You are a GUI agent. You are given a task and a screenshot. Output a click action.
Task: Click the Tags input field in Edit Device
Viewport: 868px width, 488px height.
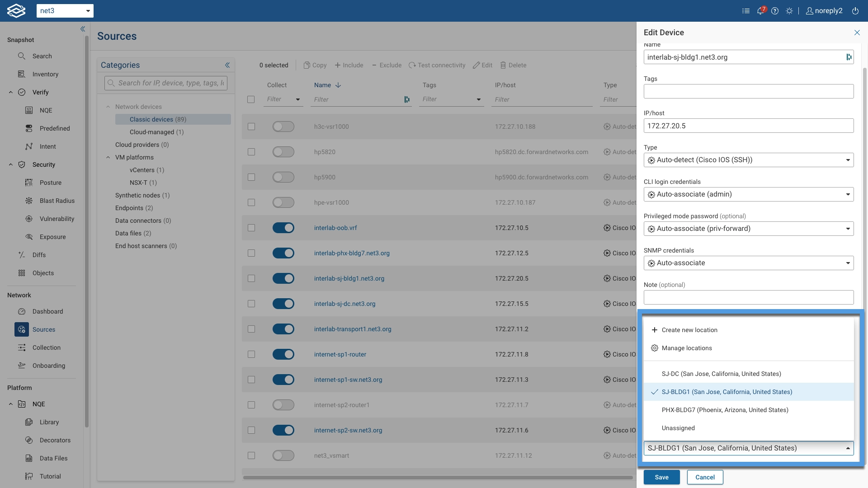(749, 91)
